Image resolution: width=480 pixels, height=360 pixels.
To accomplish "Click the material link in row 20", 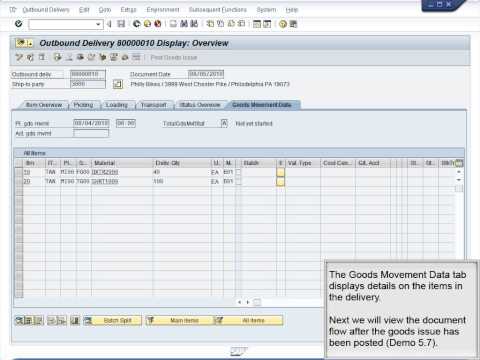I will pyautogui.click(x=105, y=181).
